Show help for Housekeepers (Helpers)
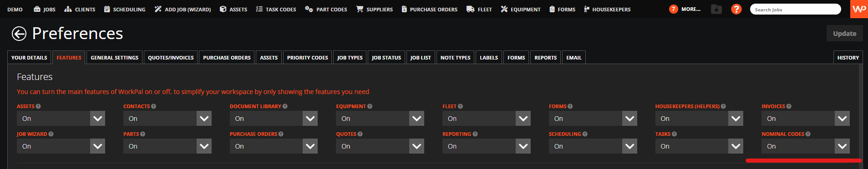The image size is (868, 169). click(x=723, y=106)
